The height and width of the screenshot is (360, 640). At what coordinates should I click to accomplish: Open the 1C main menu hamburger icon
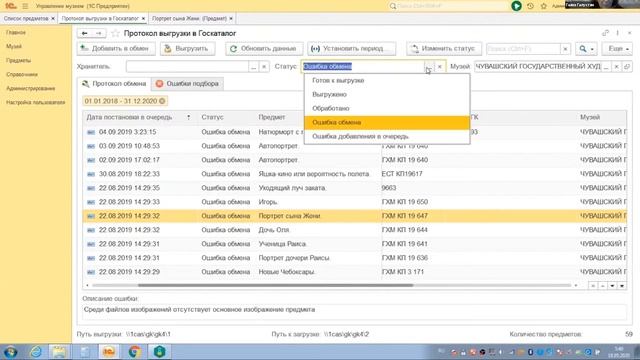25,6
